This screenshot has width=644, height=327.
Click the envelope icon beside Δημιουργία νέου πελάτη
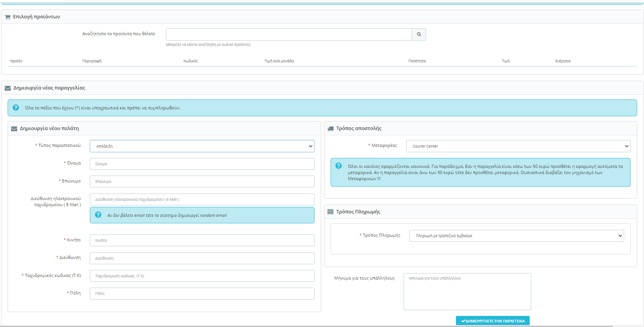tap(14, 129)
